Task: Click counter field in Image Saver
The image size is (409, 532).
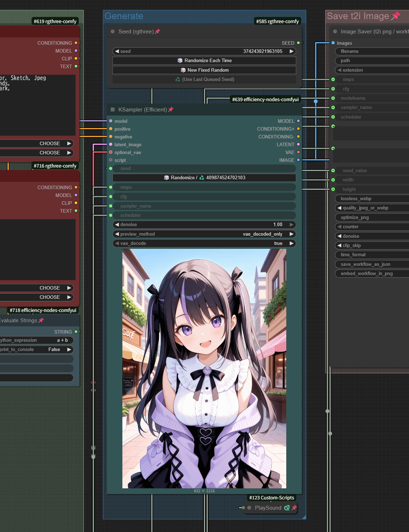Action: coord(372,227)
